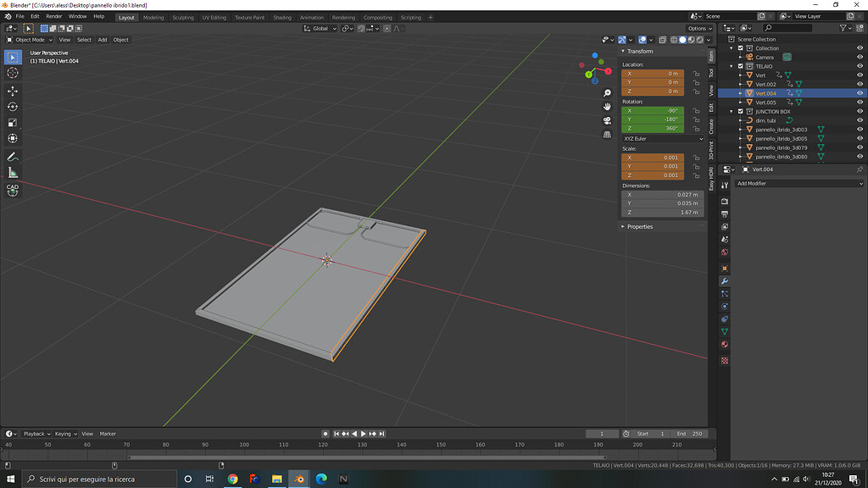Open the Particle Properties tab
This screenshot has width=868, height=488.
(x=725, y=294)
